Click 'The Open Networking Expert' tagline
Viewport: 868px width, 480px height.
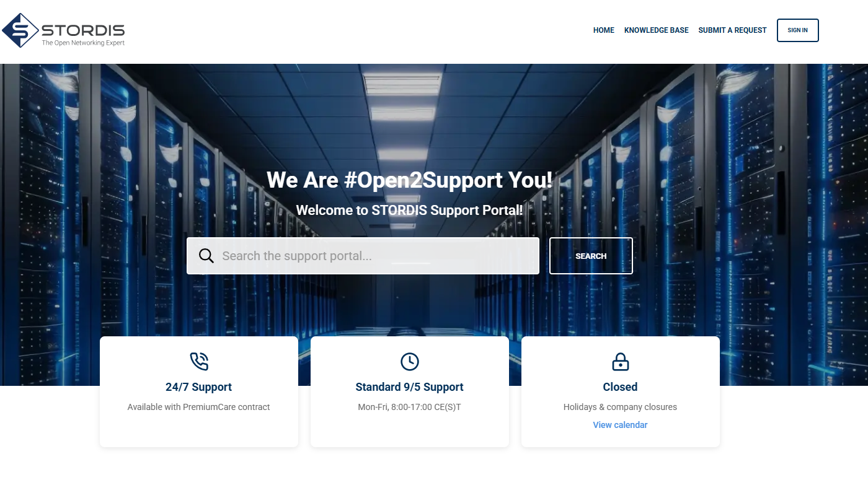coord(83,43)
